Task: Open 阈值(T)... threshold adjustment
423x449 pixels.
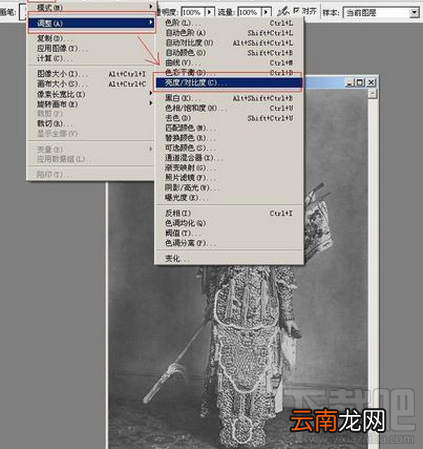Action: [183, 233]
